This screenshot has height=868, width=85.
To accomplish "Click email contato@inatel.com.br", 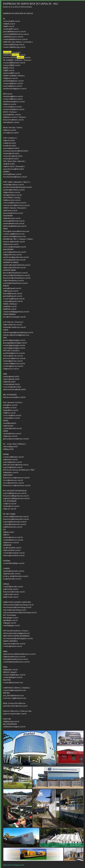I will (12, 428).
